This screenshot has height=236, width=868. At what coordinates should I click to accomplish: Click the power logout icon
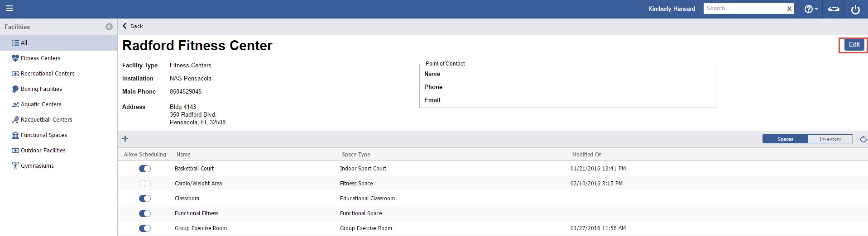click(855, 9)
